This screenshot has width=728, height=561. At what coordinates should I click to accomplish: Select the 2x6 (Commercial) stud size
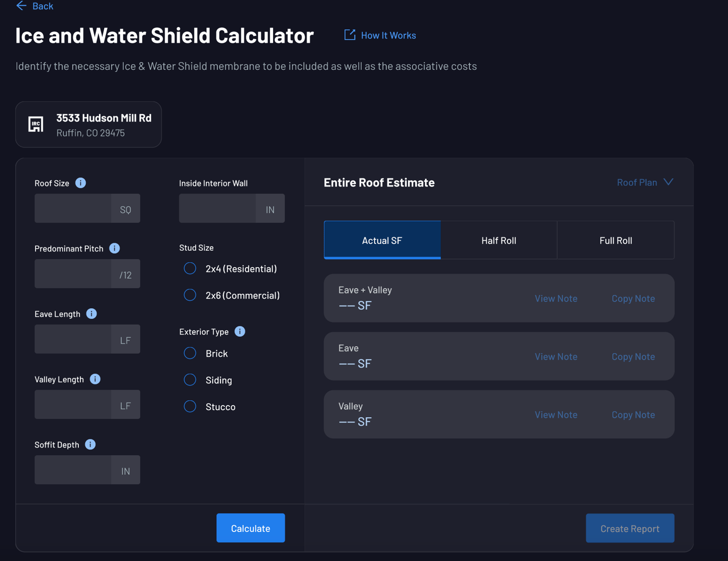[190, 295]
